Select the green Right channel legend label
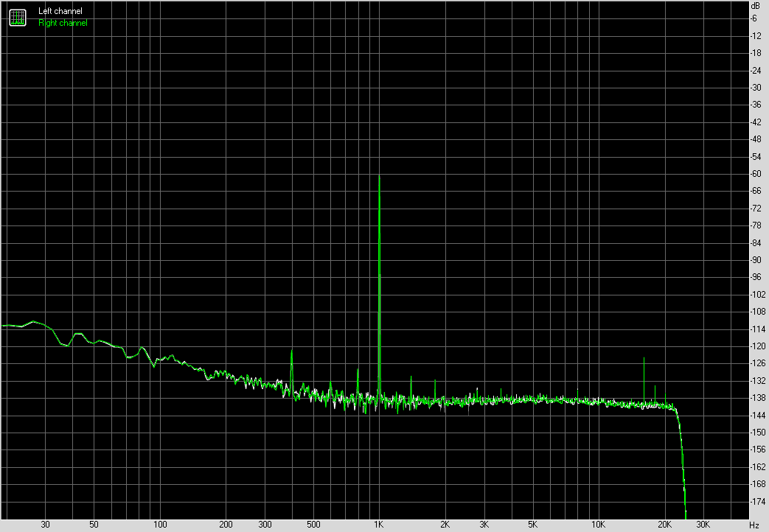The width and height of the screenshot is (769, 532). click(x=63, y=23)
